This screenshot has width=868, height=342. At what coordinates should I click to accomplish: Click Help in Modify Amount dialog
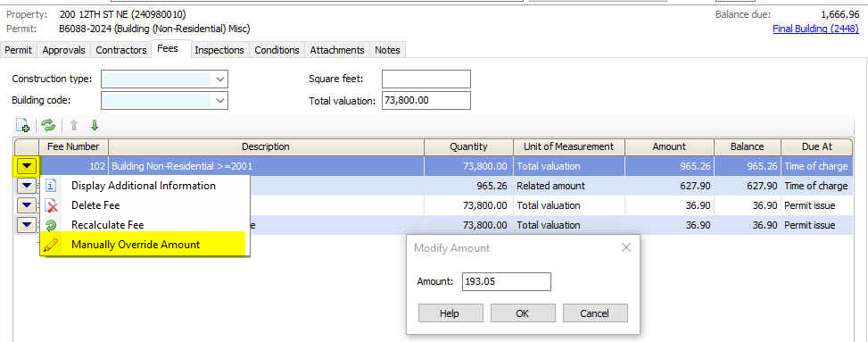pyautogui.click(x=450, y=313)
